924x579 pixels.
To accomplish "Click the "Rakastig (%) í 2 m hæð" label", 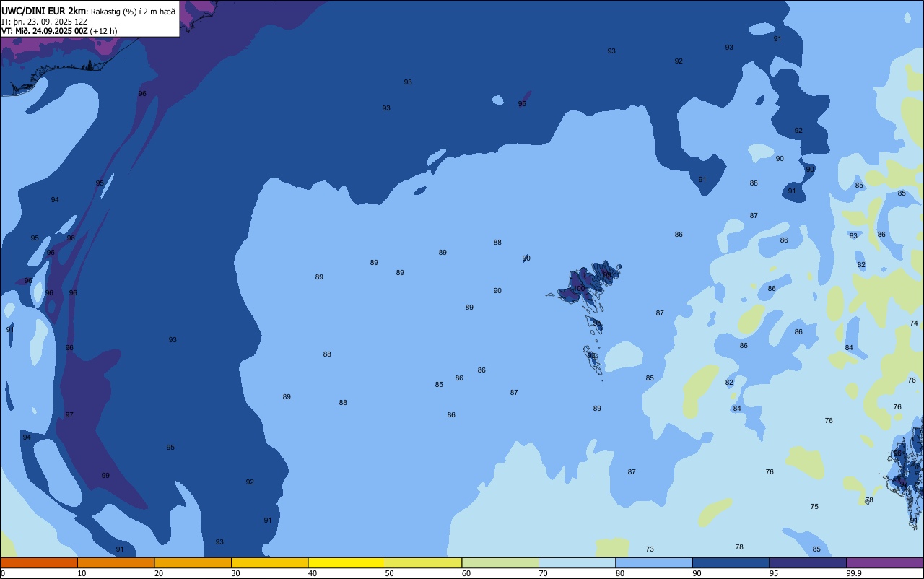I will pos(133,11).
